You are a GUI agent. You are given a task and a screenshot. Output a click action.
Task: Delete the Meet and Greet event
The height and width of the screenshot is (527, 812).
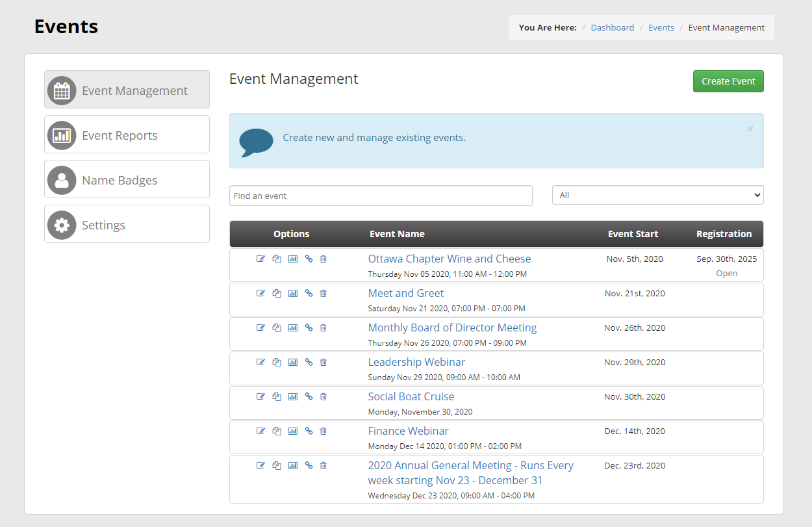click(x=324, y=293)
